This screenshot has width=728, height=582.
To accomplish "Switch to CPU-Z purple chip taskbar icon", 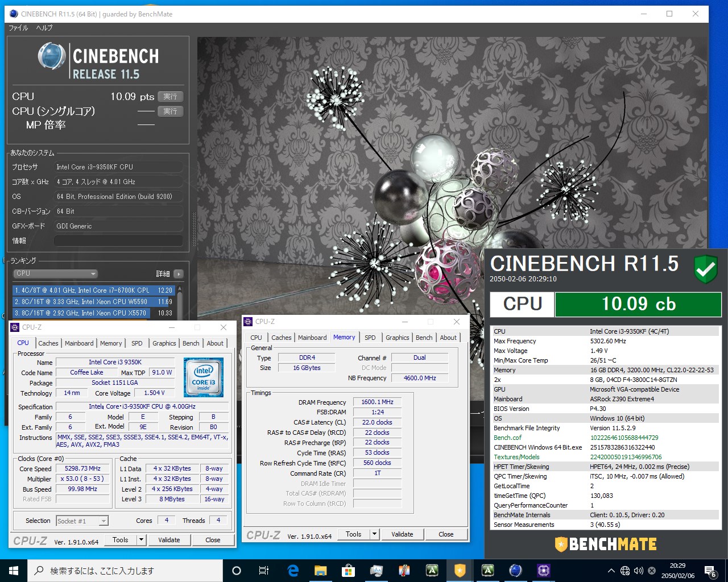I will pos(543,571).
